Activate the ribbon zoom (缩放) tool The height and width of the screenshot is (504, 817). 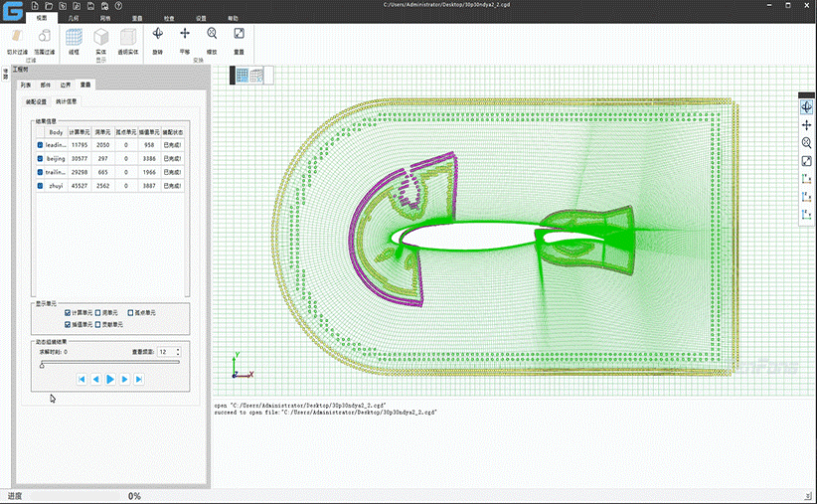click(212, 41)
